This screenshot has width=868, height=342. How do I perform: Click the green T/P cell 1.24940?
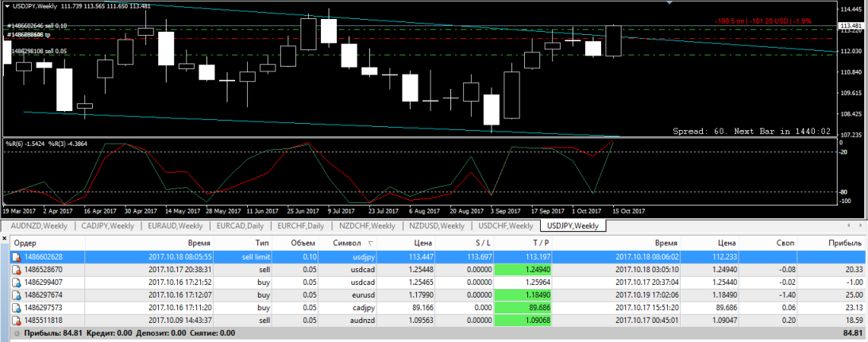523,269
